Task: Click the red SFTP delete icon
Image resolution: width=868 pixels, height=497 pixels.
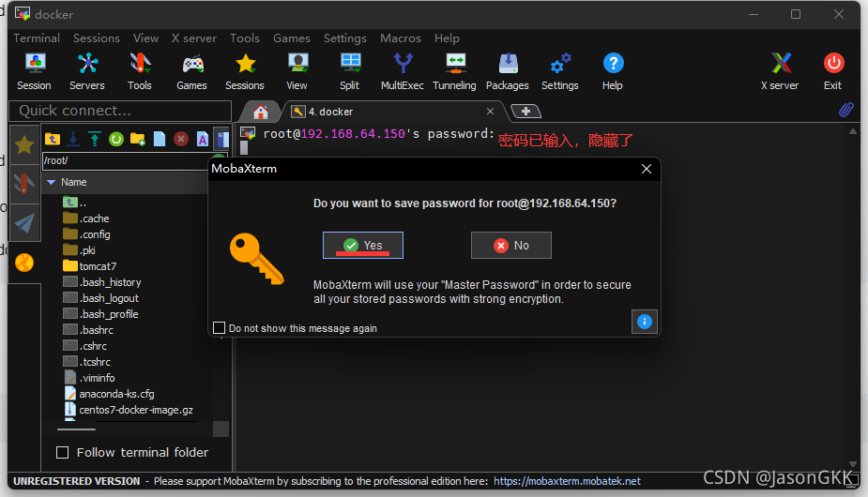Action: point(181,139)
